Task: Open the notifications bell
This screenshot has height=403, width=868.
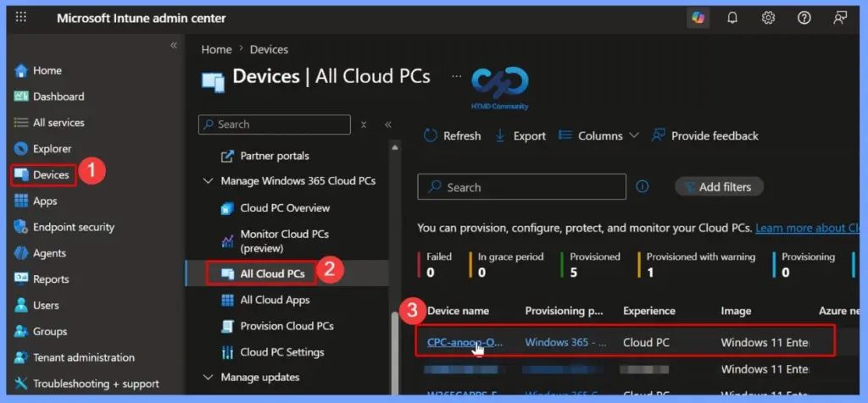Action: pyautogui.click(x=732, y=19)
